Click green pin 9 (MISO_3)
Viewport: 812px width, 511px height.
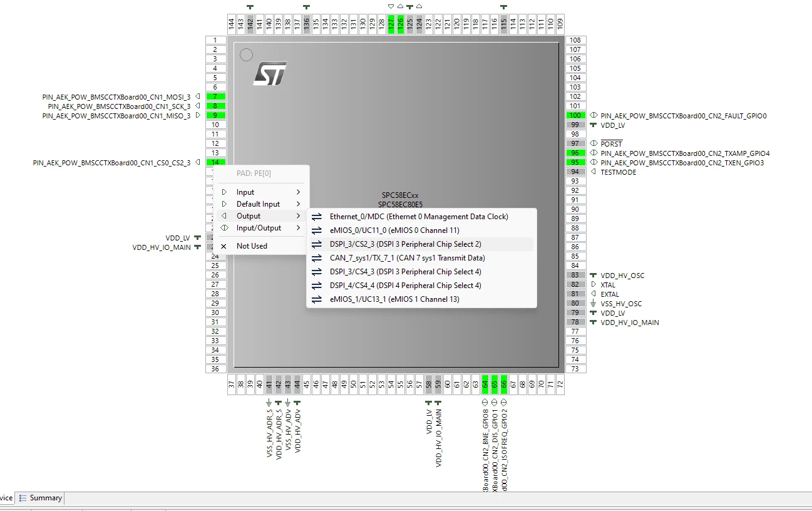[x=215, y=115]
